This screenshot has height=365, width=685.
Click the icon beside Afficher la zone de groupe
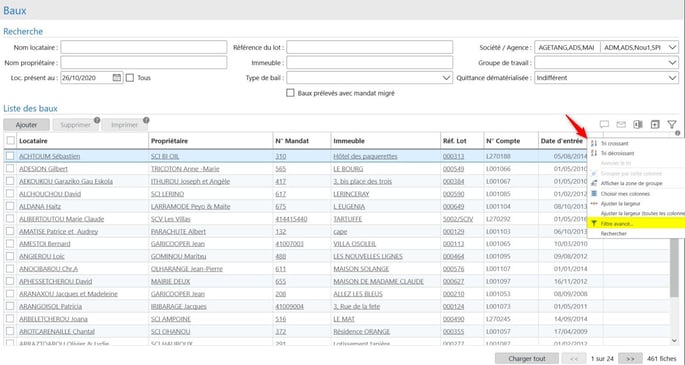[x=594, y=183]
